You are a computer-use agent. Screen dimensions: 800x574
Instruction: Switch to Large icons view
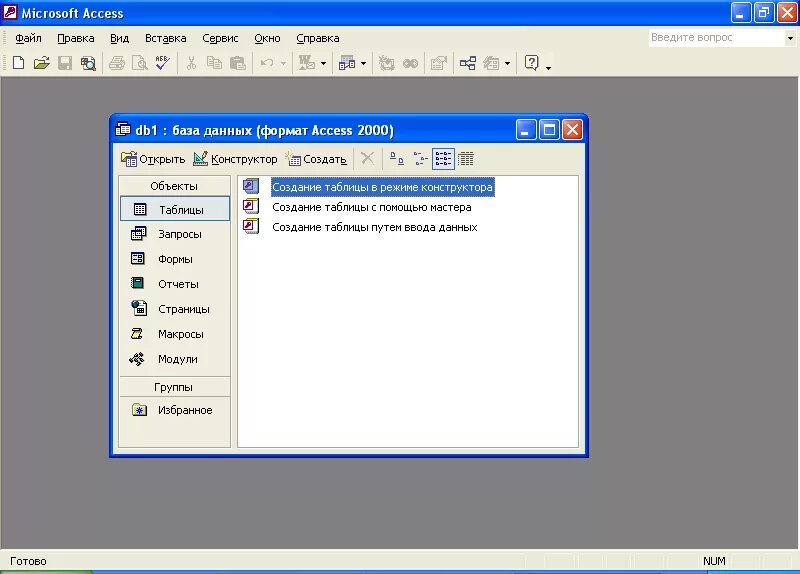[x=396, y=159]
